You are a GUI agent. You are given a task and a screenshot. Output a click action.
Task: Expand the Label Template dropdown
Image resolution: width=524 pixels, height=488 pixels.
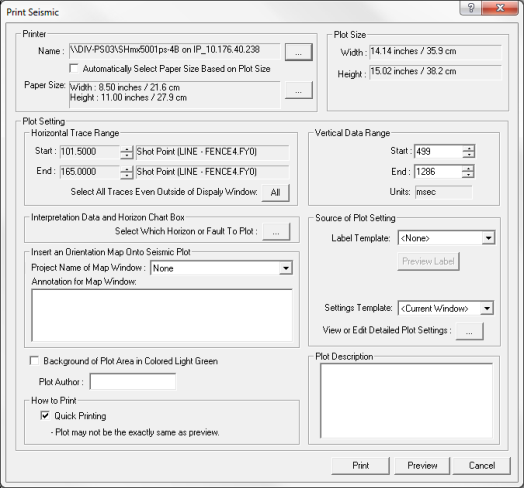488,238
